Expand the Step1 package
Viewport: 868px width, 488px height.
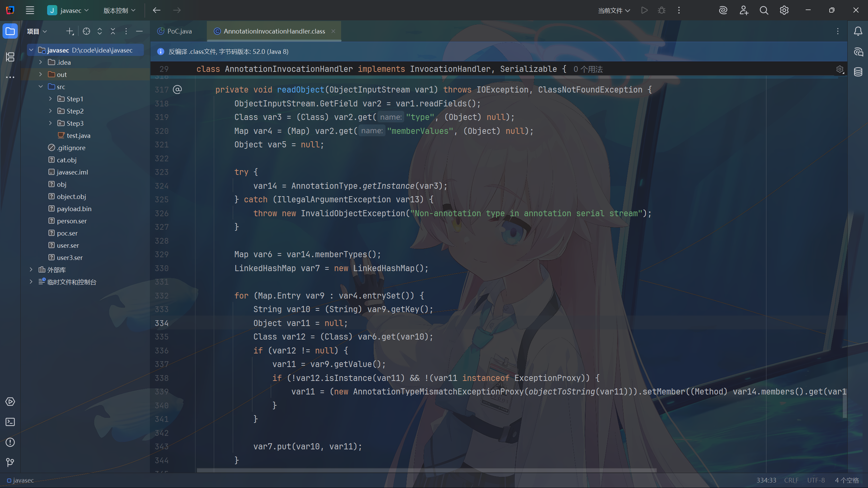click(50, 99)
